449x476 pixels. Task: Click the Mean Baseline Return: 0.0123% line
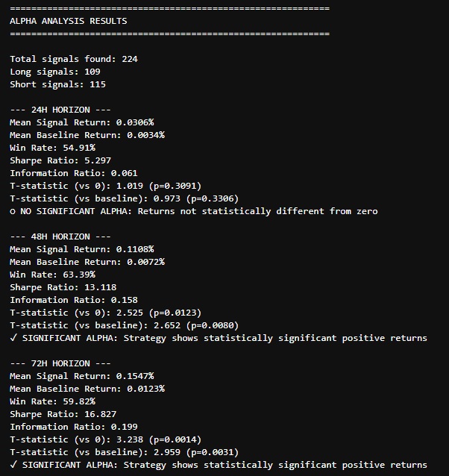click(87, 389)
